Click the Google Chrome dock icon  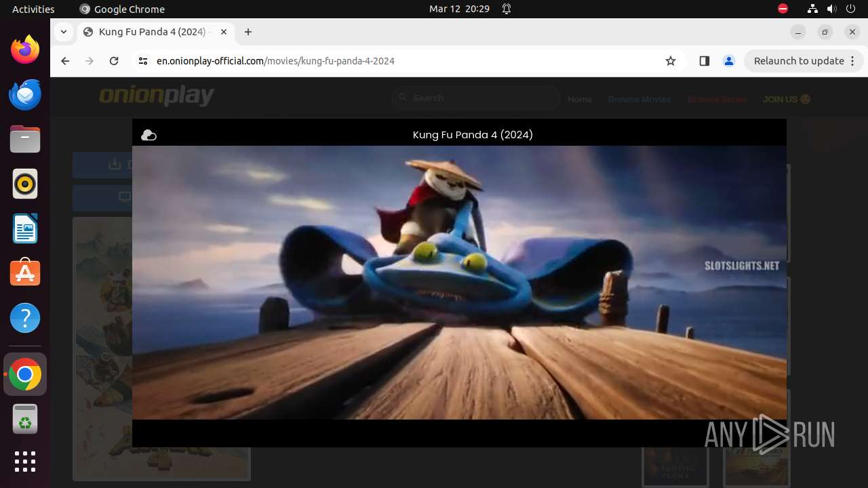coord(25,374)
